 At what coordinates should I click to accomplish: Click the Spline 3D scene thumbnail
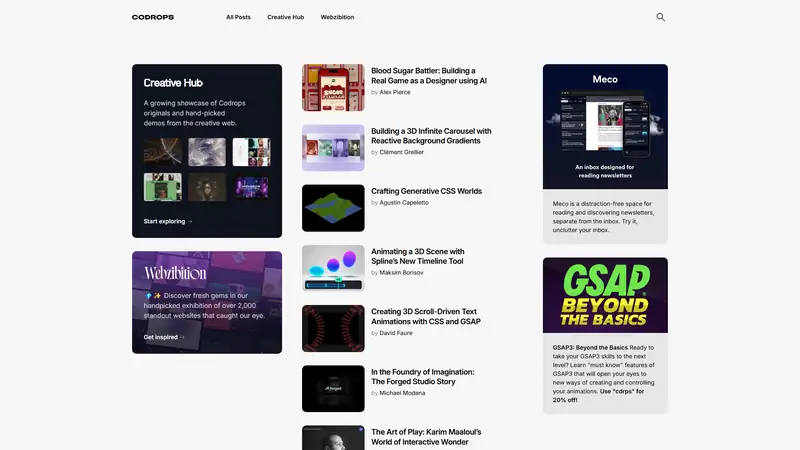tap(333, 268)
